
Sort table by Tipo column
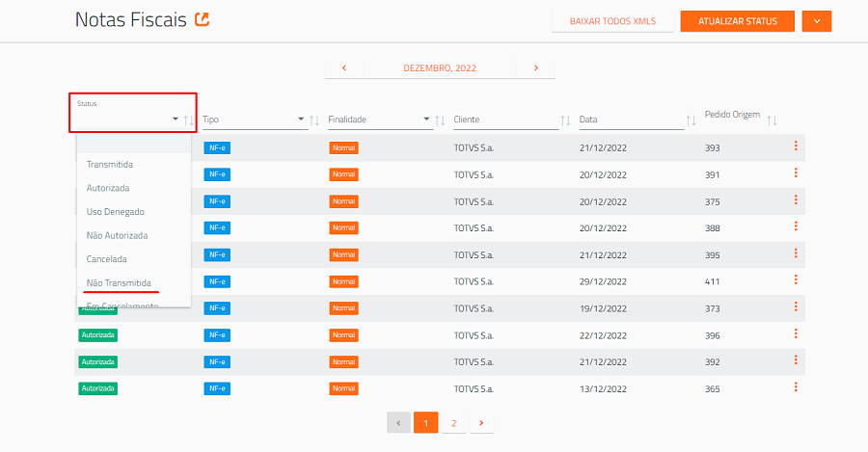[314, 120]
